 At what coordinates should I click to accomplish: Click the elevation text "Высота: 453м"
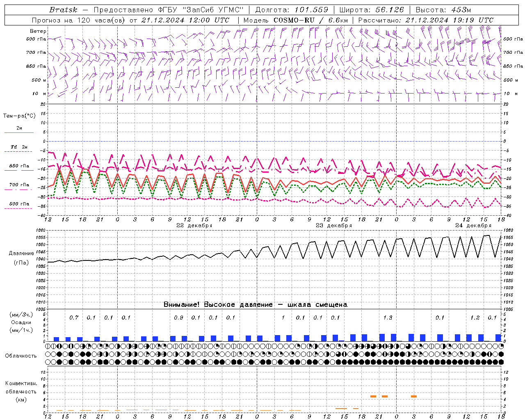443,9
